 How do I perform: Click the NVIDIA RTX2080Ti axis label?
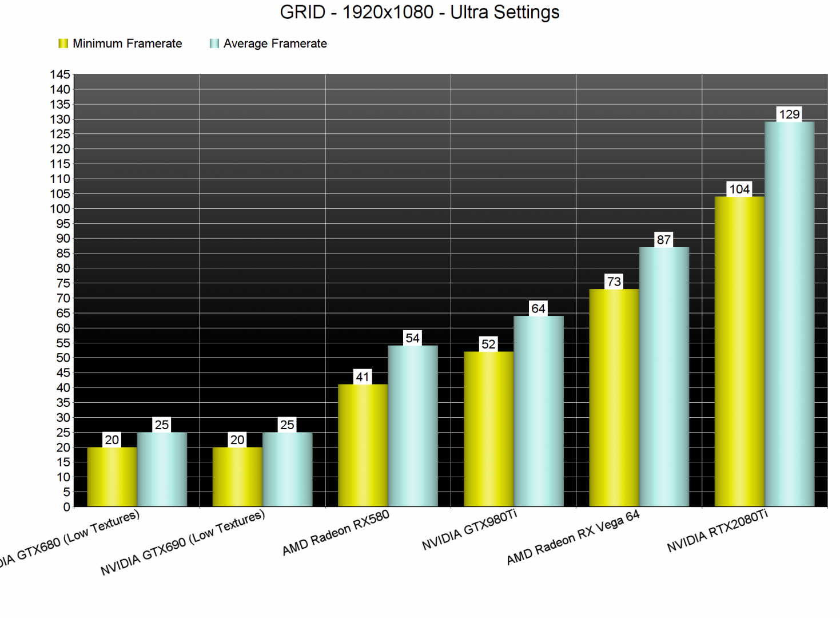(718, 532)
